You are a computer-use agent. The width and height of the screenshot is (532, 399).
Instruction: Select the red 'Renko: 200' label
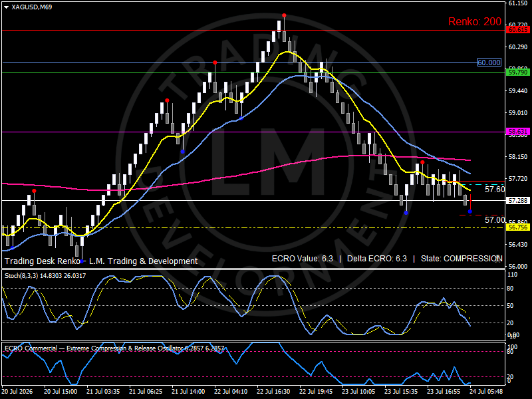475,22
